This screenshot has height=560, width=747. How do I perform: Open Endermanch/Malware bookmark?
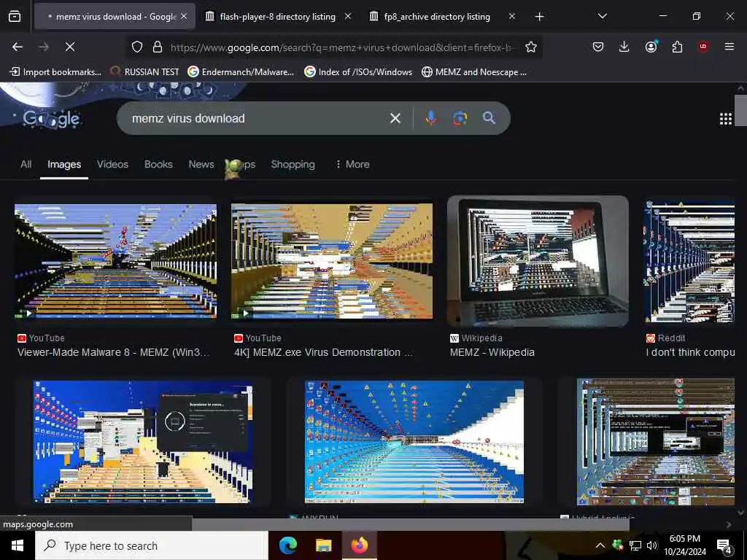241,72
